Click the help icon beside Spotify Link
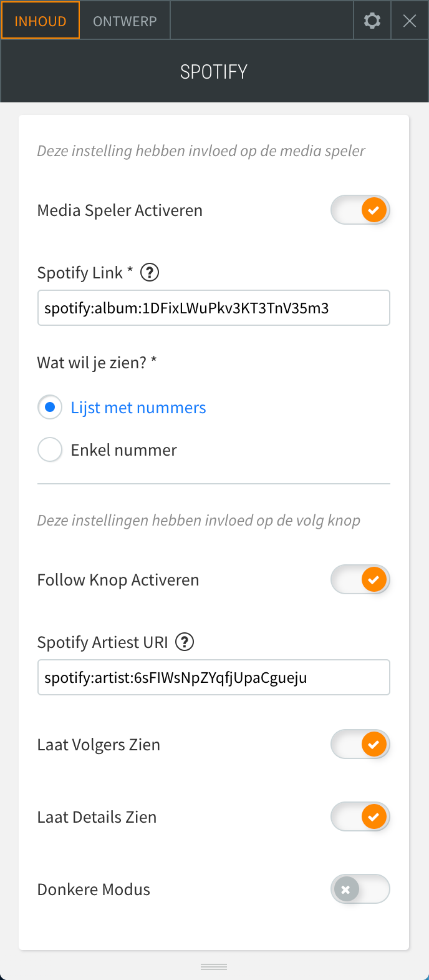Viewport: 429px width, 980px height. (x=150, y=273)
